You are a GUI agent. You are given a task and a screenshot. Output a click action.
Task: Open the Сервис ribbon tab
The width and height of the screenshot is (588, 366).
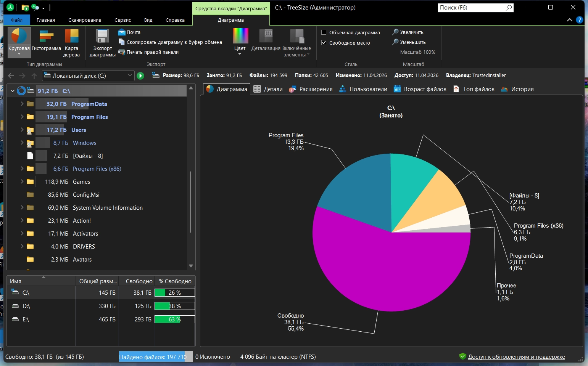[122, 20]
